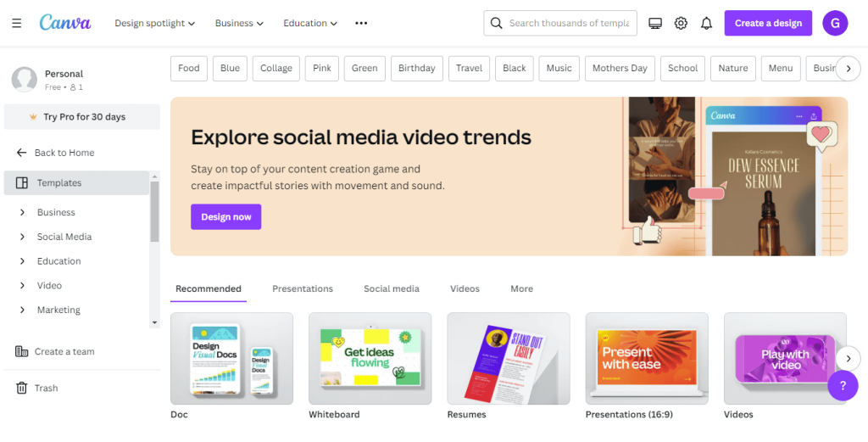Click Design now button
Screen dimensions: 868x442
point(225,216)
